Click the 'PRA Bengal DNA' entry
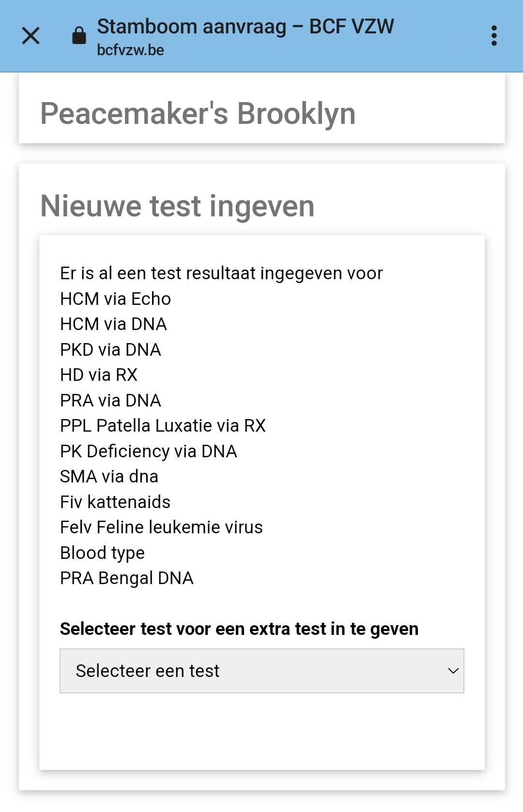This screenshot has height=812, width=523. click(126, 578)
